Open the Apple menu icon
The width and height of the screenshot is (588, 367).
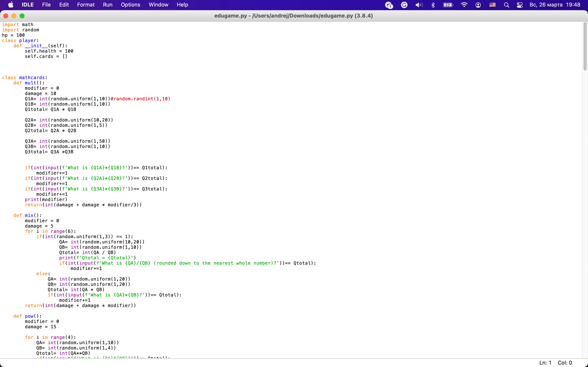pyautogui.click(x=11, y=5)
